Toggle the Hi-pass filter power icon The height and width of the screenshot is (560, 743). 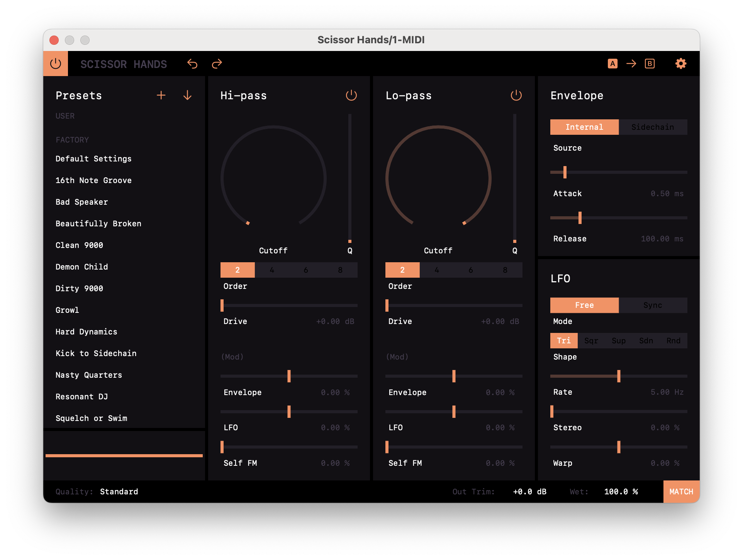pos(351,95)
